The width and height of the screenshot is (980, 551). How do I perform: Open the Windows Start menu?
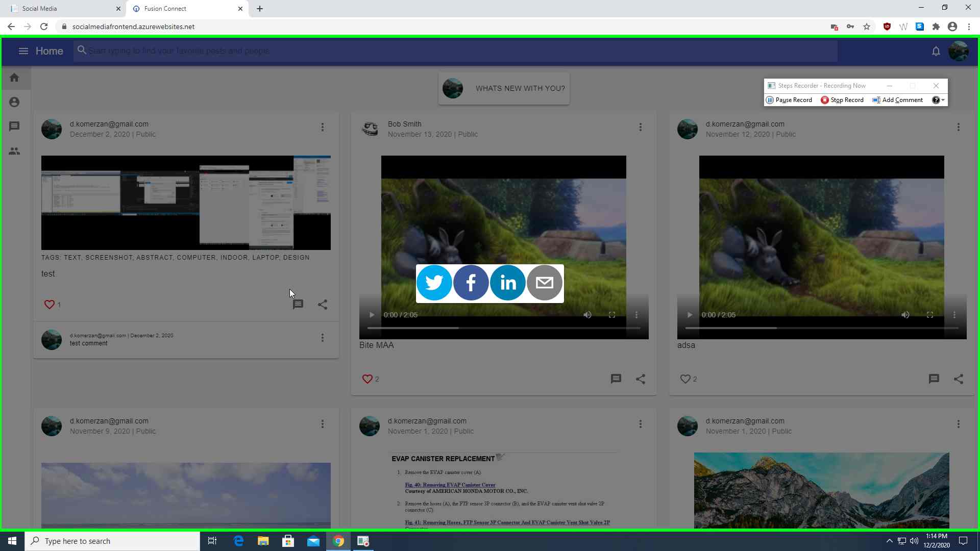12,541
